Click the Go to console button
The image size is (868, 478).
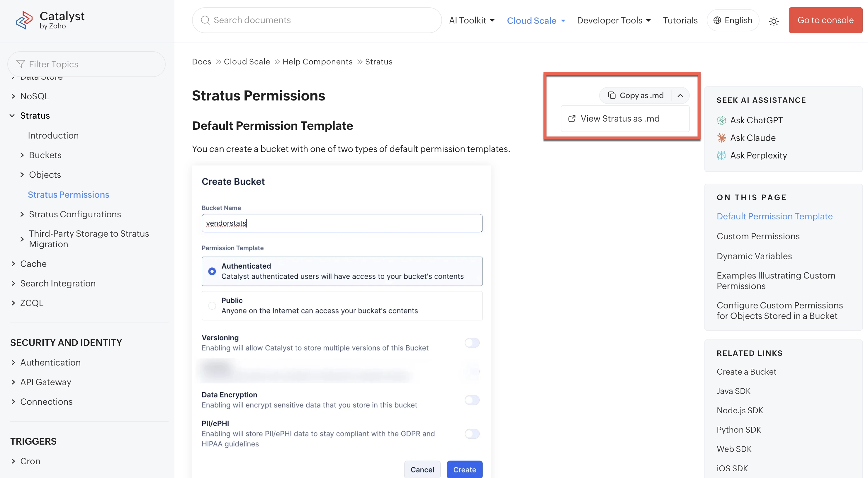pos(825,20)
